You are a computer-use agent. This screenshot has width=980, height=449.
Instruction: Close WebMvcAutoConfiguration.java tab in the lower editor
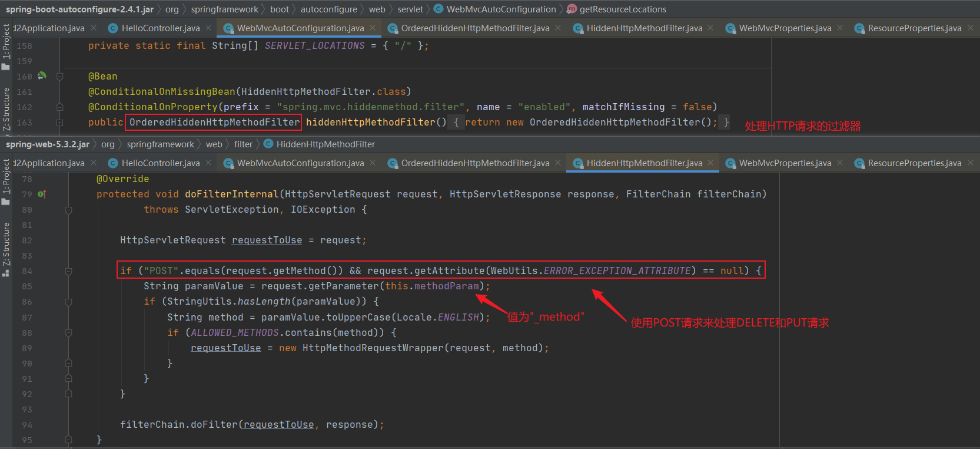click(x=373, y=163)
